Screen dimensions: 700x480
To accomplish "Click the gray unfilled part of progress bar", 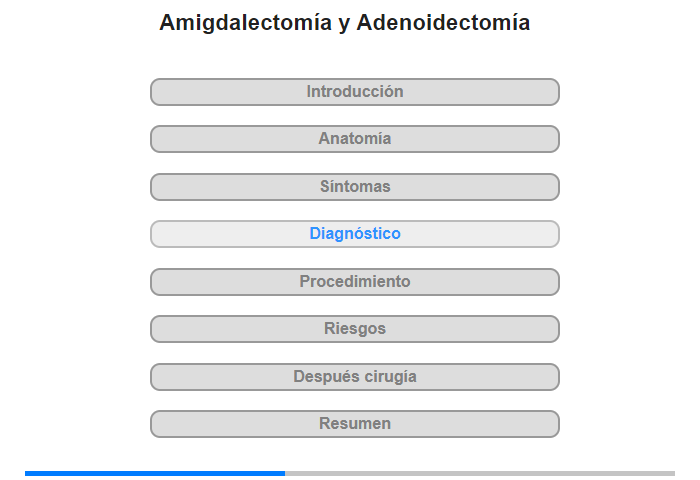I will coord(480,473).
